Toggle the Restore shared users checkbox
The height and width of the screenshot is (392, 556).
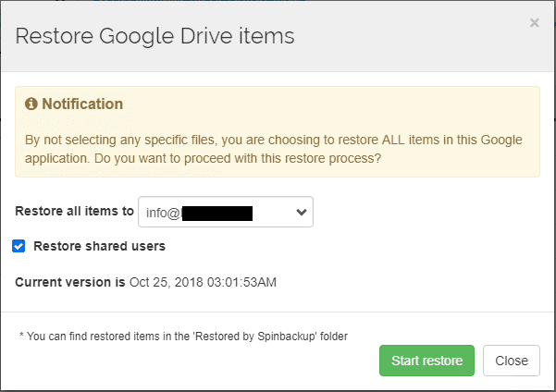coord(19,246)
